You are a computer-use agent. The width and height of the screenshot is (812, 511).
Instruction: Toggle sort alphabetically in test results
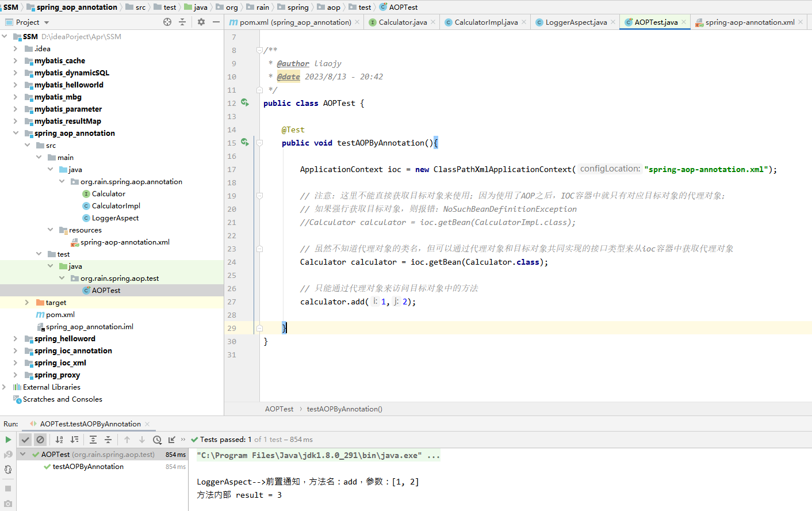coord(59,440)
